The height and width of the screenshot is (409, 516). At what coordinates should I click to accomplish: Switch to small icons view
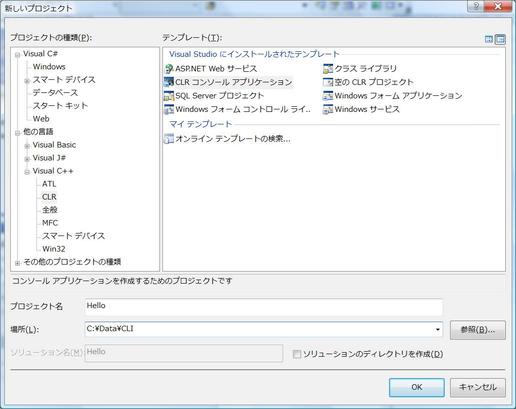(500, 39)
